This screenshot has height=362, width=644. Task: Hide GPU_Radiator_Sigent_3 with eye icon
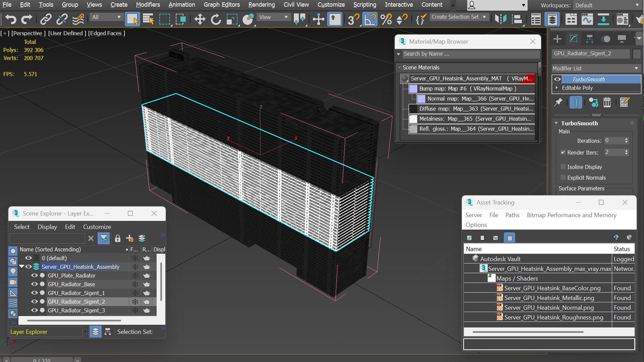[34, 310]
